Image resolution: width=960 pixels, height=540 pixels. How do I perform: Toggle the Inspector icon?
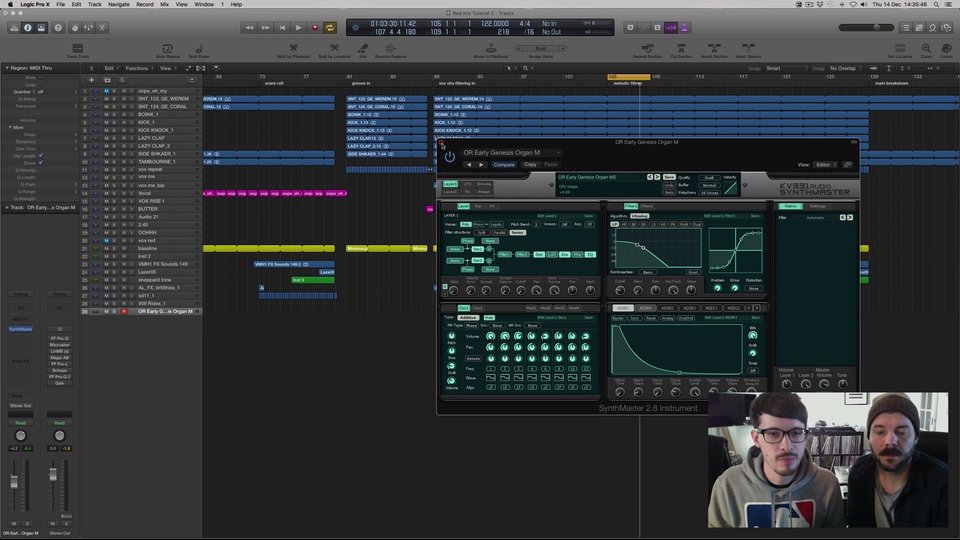pyautogui.click(x=28, y=28)
